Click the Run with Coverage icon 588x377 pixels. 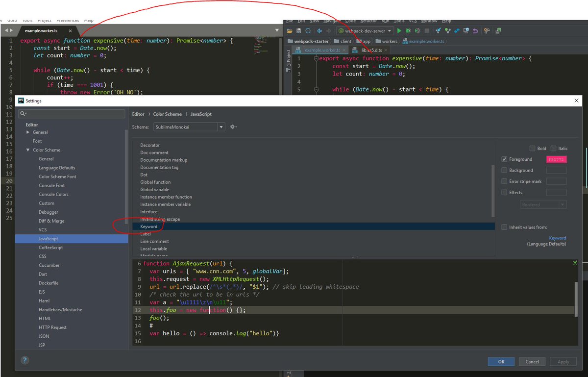pyautogui.click(x=417, y=31)
